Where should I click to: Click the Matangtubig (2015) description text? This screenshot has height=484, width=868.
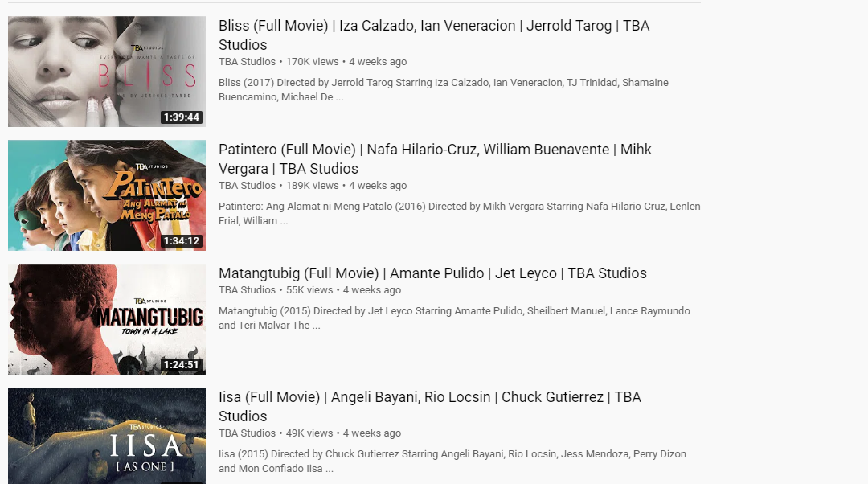point(454,318)
